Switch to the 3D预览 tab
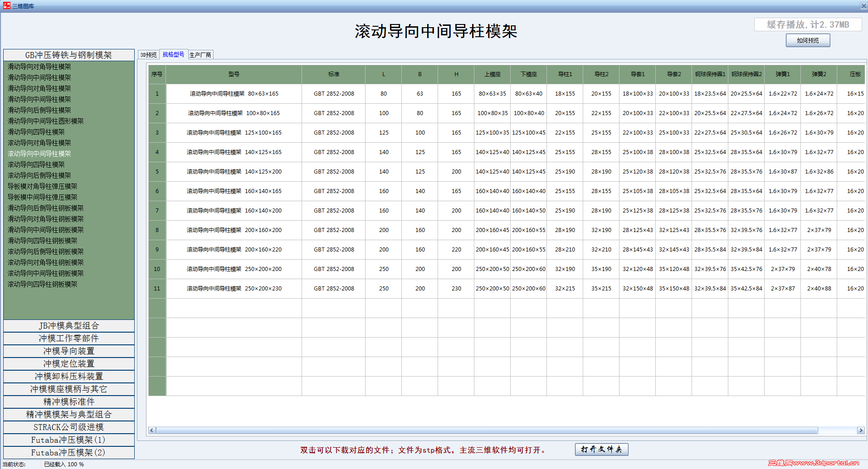This screenshot has height=469, width=868. click(148, 55)
